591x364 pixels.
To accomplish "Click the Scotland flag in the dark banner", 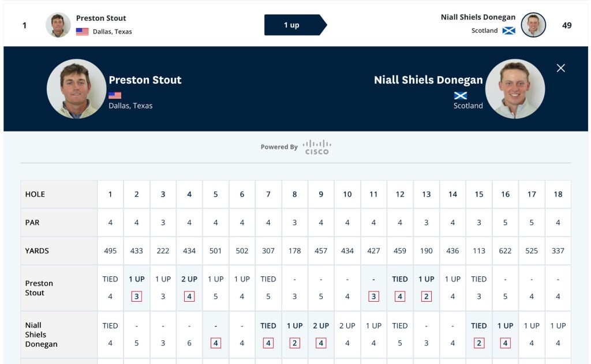I will click(461, 95).
